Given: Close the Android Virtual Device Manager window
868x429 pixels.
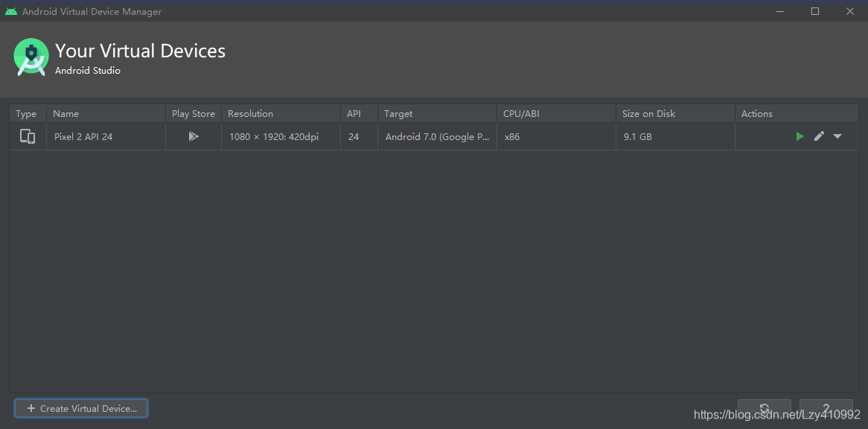Looking at the screenshot, I should tap(849, 11).
